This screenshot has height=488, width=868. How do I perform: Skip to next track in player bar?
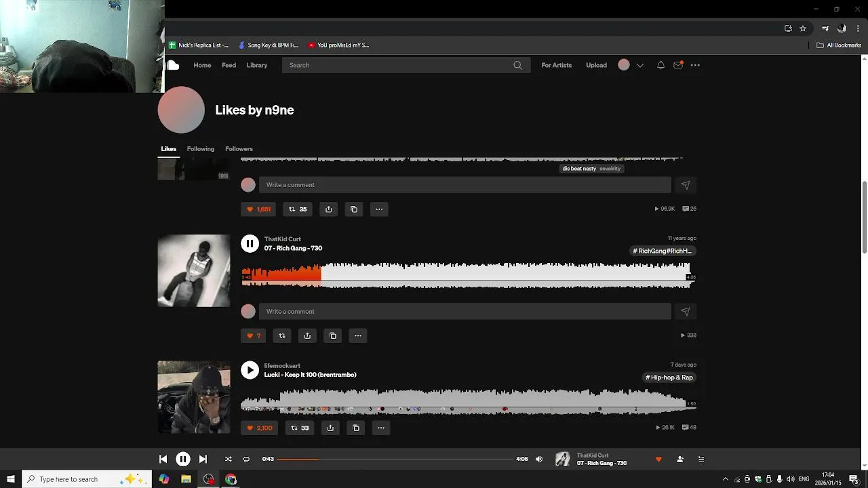pos(203,459)
